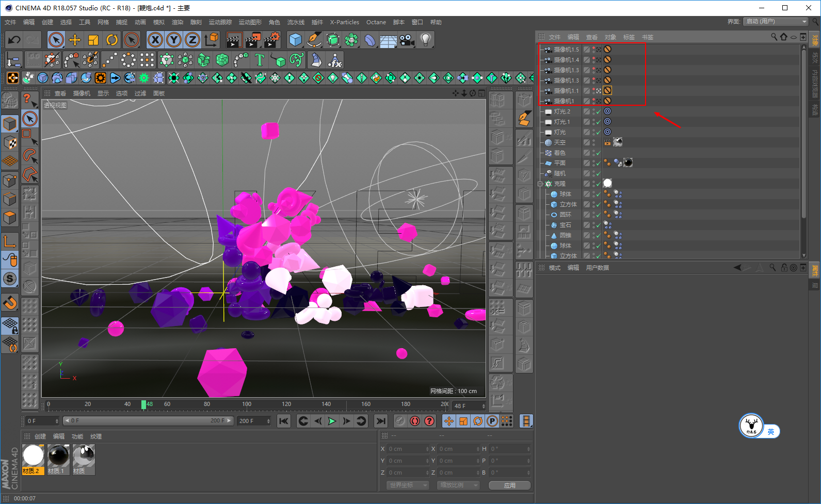Click the Undo arrow icon

14,40
